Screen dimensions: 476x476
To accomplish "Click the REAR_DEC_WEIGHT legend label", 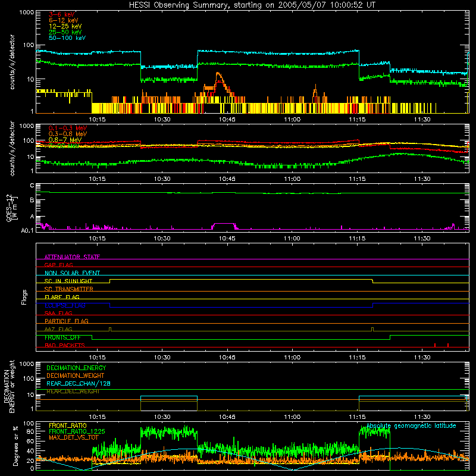I will click(73, 392).
